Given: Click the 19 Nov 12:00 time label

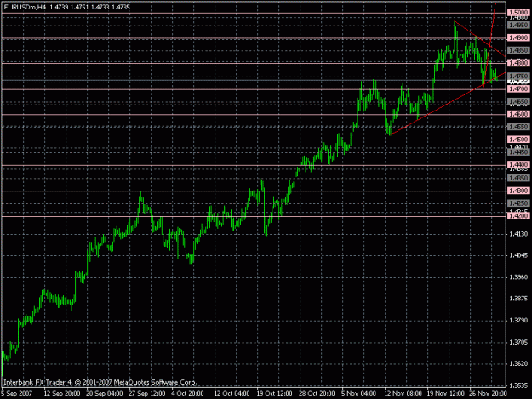Looking at the screenshot, I should click(x=445, y=394).
